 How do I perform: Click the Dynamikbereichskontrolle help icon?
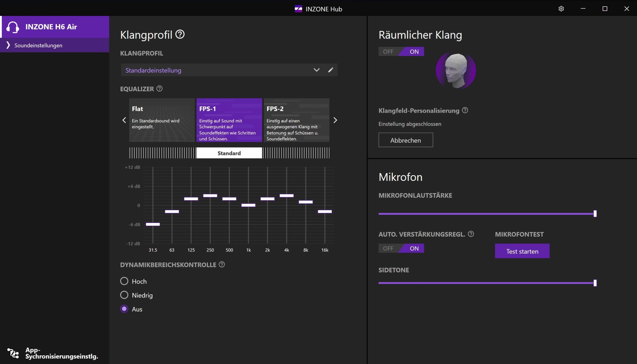(222, 264)
